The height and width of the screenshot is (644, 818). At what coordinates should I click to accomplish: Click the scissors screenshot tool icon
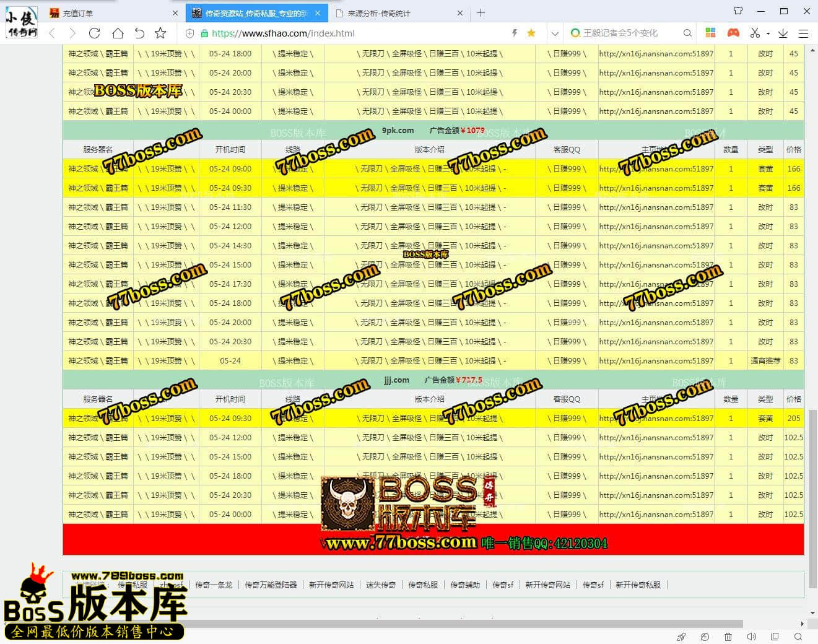tap(755, 33)
